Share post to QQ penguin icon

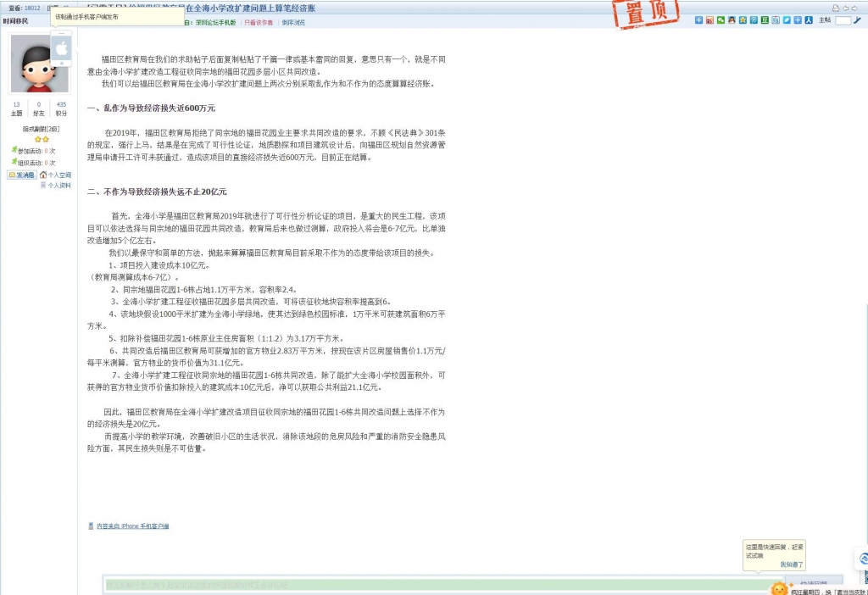click(x=732, y=19)
